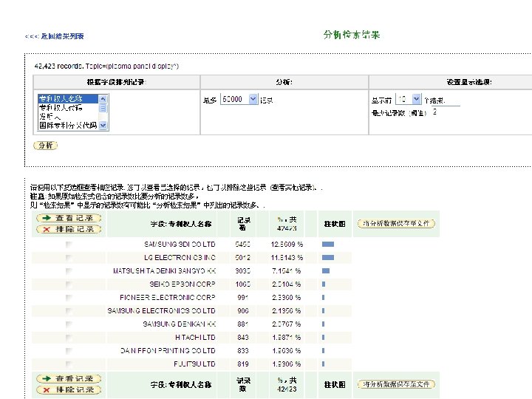Click the record count 819 cell
Viewport: 532px width, 399px height.
point(243,364)
